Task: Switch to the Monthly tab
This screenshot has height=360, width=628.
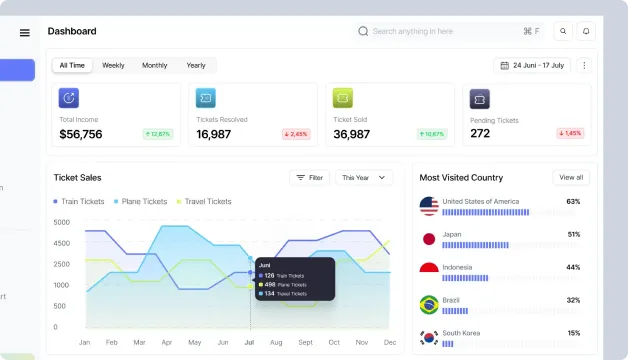Action: click(155, 65)
